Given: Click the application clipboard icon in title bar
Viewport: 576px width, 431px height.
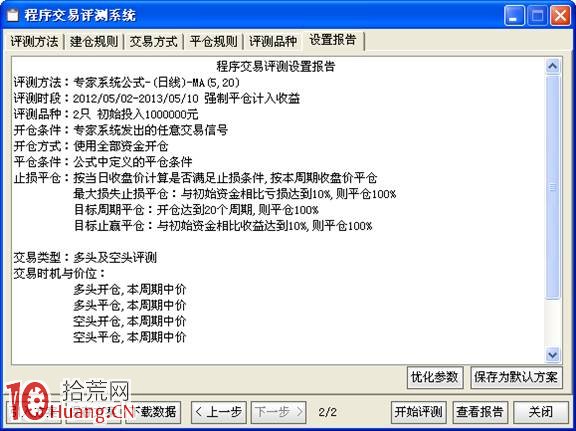Looking at the screenshot, I should (12, 15).
